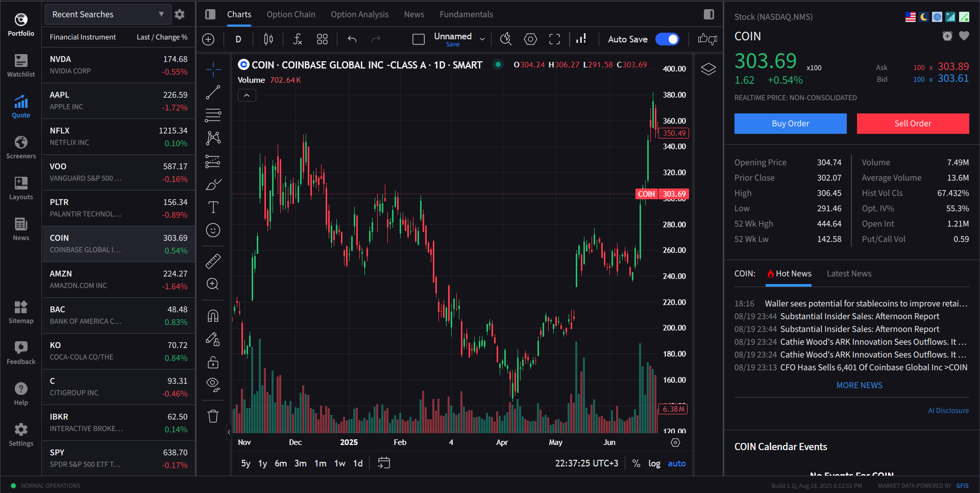Screen dimensions: 980x493
Task: Click the undo arrow in chart toolbar
Action: tap(352, 39)
